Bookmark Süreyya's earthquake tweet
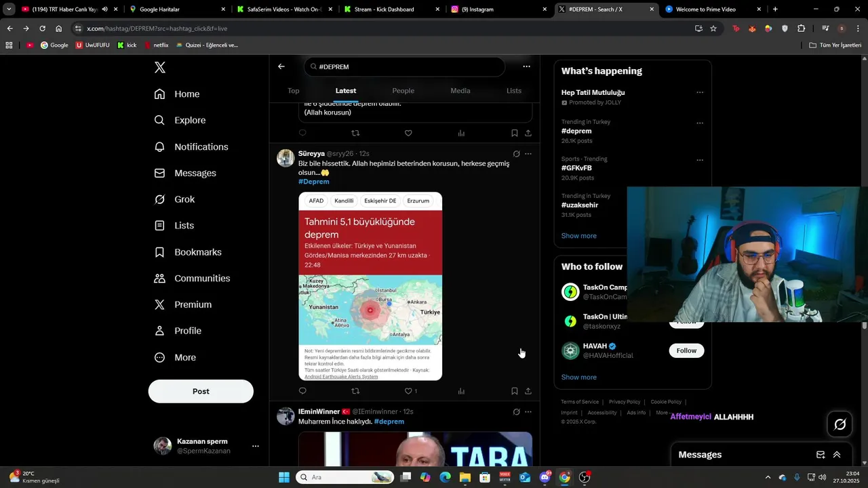The width and height of the screenshot is (868, 488). tap(515, 391)
